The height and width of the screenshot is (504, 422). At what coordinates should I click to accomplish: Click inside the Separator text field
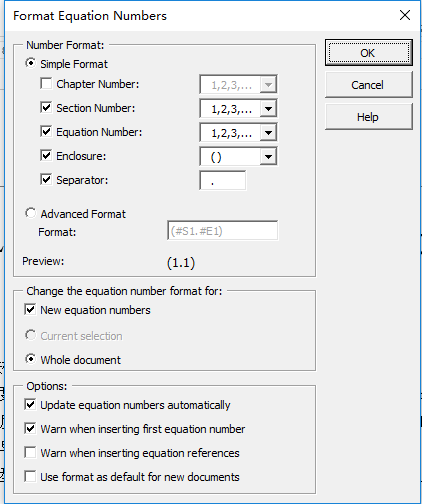click(x=223, y=180)
